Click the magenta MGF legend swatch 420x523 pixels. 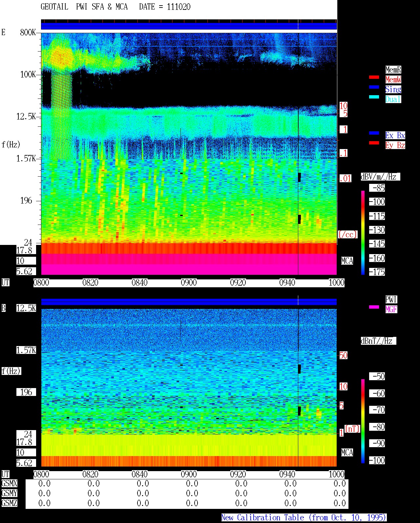pos(374,307)
